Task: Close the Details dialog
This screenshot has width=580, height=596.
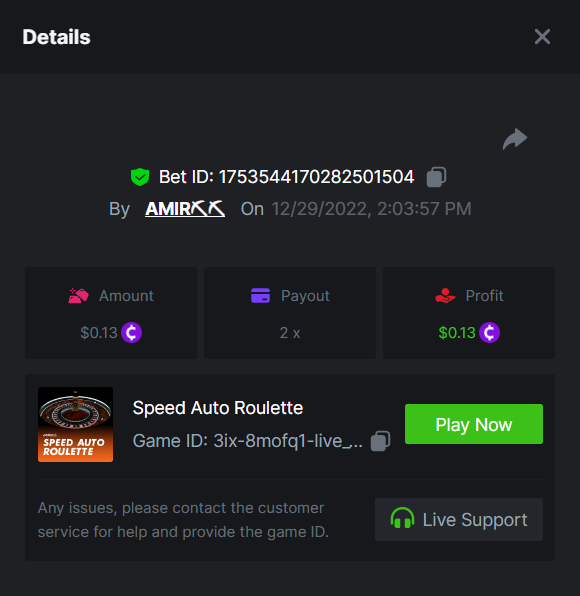Action: (x=542, y=37)
